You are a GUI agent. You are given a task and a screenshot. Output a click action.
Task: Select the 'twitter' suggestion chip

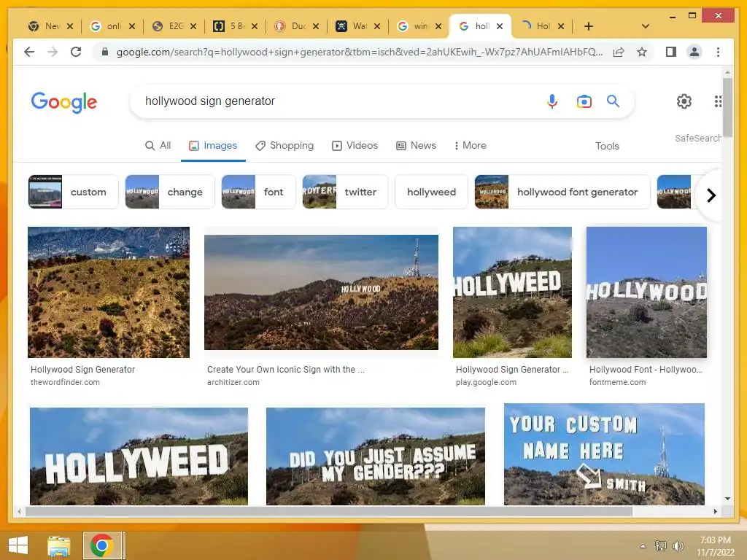pos(345,192)
